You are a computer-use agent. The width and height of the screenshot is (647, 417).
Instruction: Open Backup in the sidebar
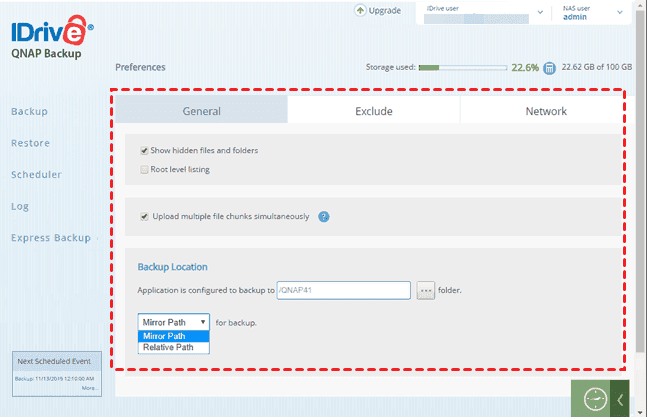point(29,111)
